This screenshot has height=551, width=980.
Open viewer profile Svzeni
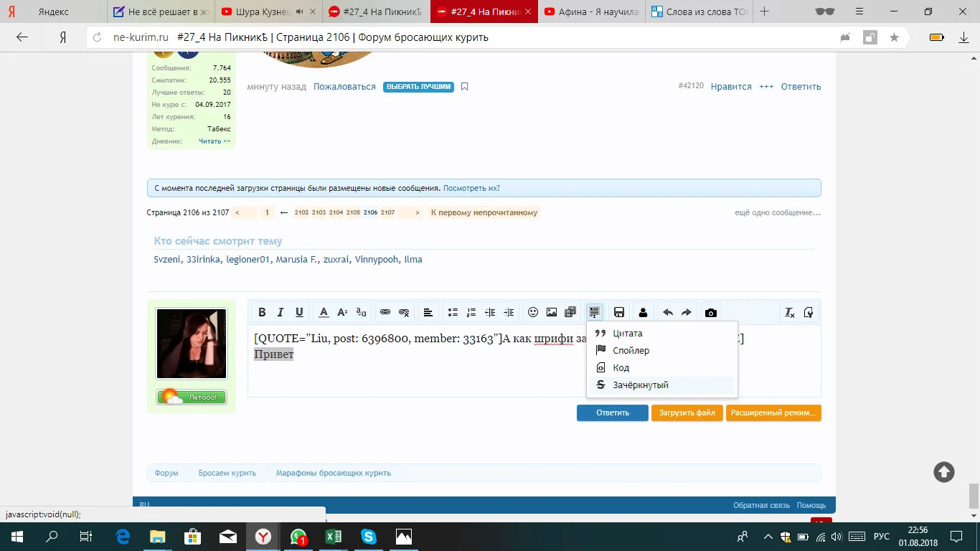[167, 260]
